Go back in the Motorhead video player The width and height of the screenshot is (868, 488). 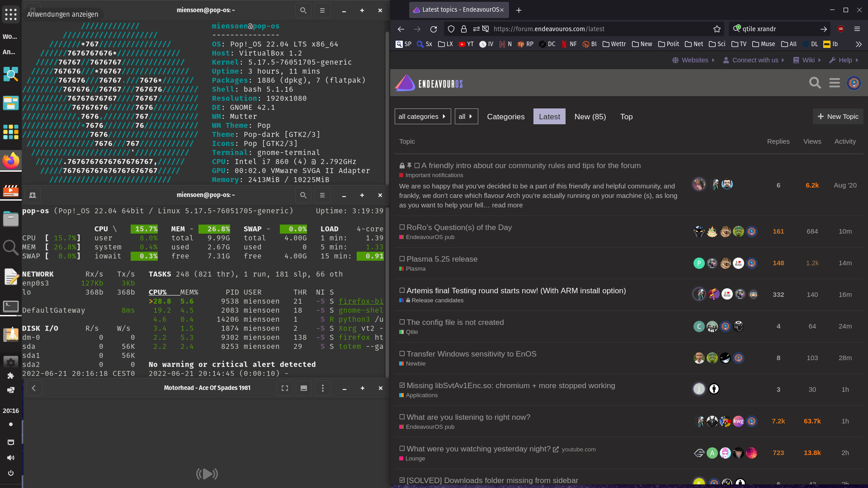tap(34, 388)
